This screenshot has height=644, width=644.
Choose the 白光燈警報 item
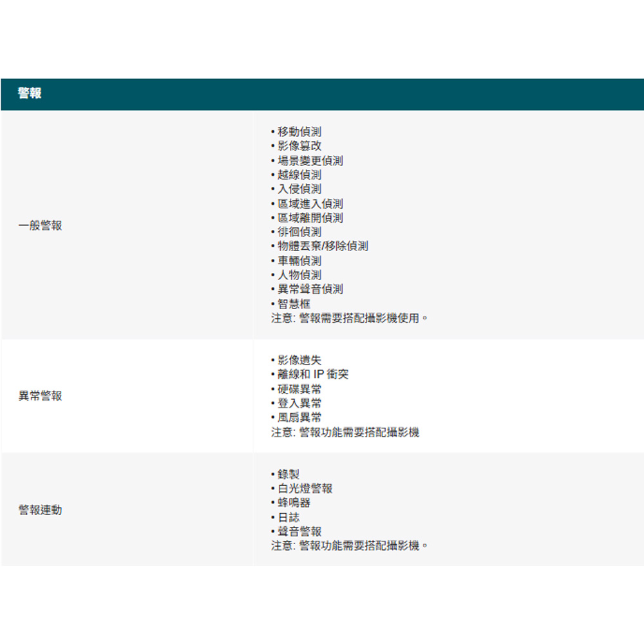tap(305, 489)
